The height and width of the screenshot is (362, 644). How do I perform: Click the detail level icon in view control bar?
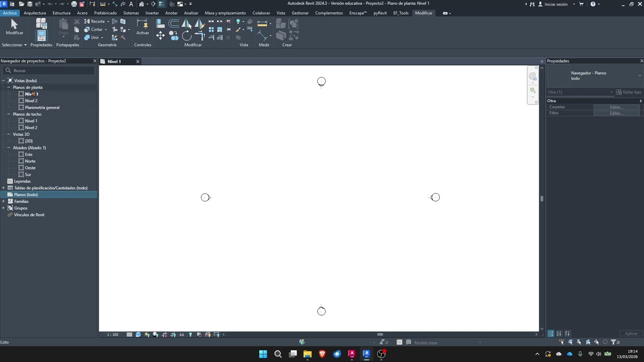129,334
